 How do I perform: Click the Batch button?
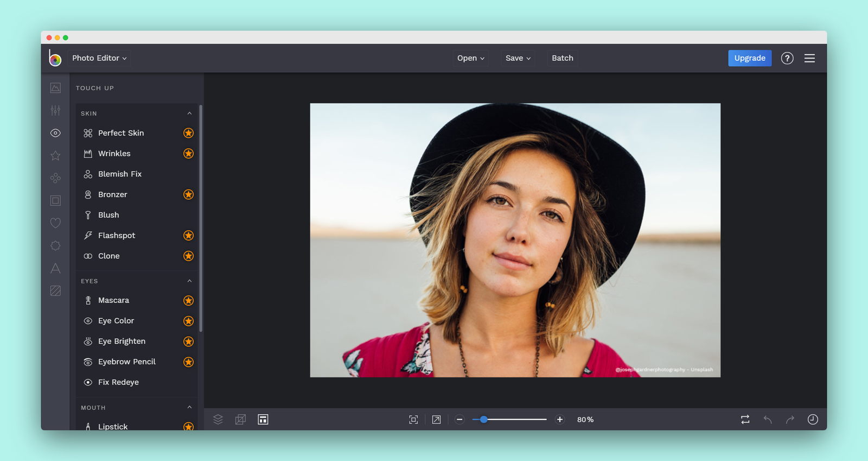(562, 58)
